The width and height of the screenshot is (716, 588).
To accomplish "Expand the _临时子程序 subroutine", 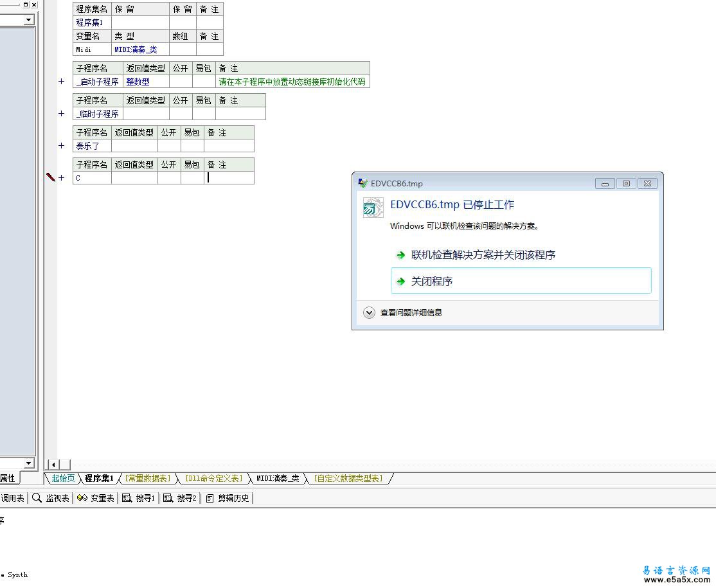I will pos(62,113).
